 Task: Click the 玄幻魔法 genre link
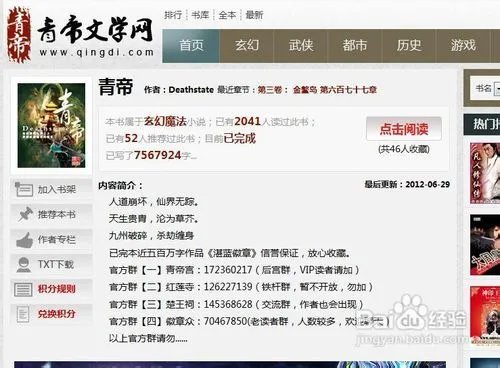click(165, 122)
